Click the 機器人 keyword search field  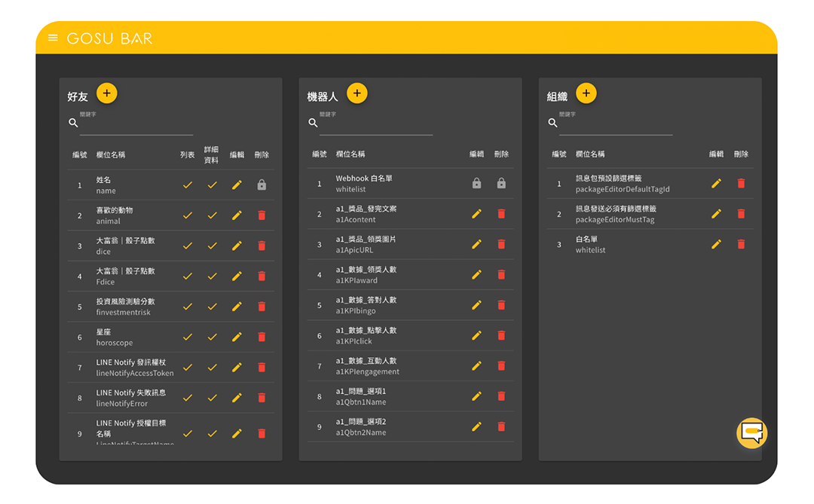[x=376, y=124]
